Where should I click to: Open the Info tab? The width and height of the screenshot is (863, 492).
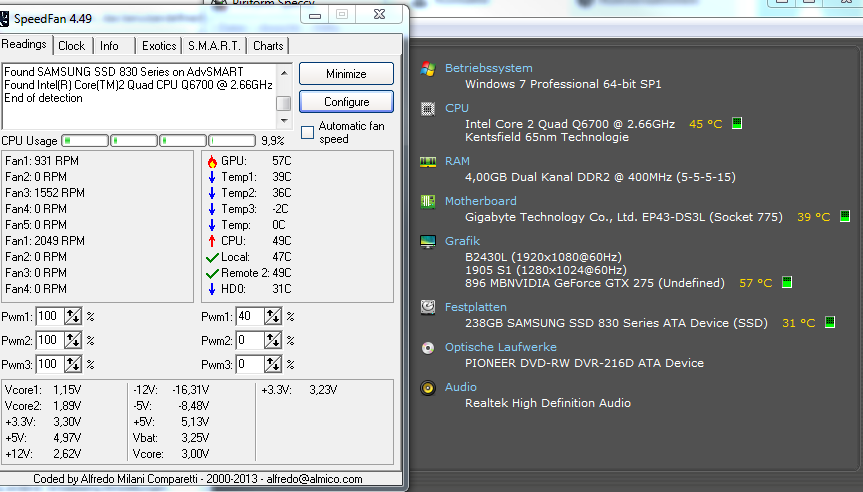point(110,46)
